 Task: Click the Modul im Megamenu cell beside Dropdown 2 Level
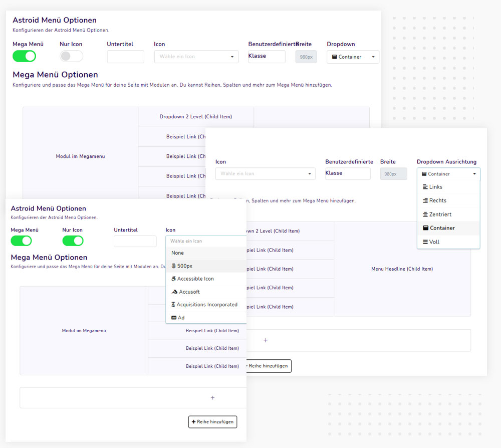click(80, 156)
